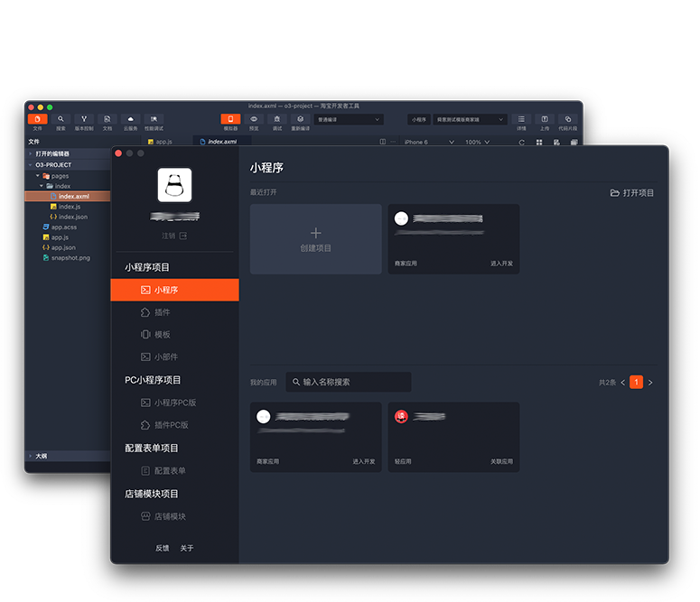Click the user avatar in the launcher sidebar
Viewport: 700px width, 602px height.
pos(174,185)
